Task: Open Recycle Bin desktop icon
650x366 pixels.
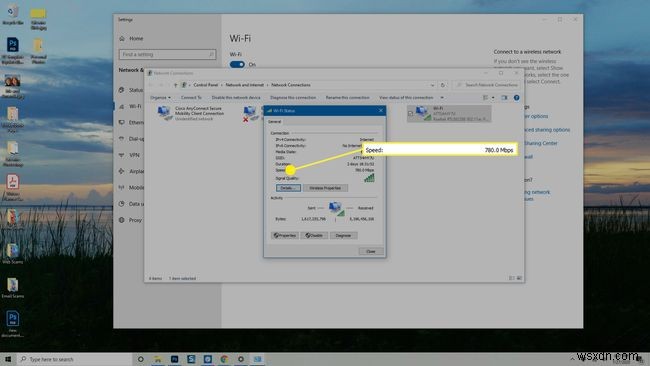Action: pyautogui.click(x=13, y=15)
